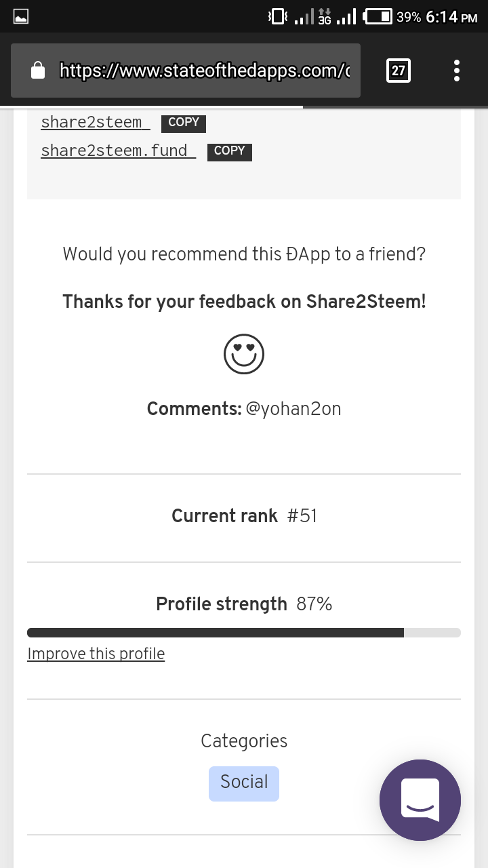
Task: Open the purple Intercom chat bubble
Action: tap(420, 800)
